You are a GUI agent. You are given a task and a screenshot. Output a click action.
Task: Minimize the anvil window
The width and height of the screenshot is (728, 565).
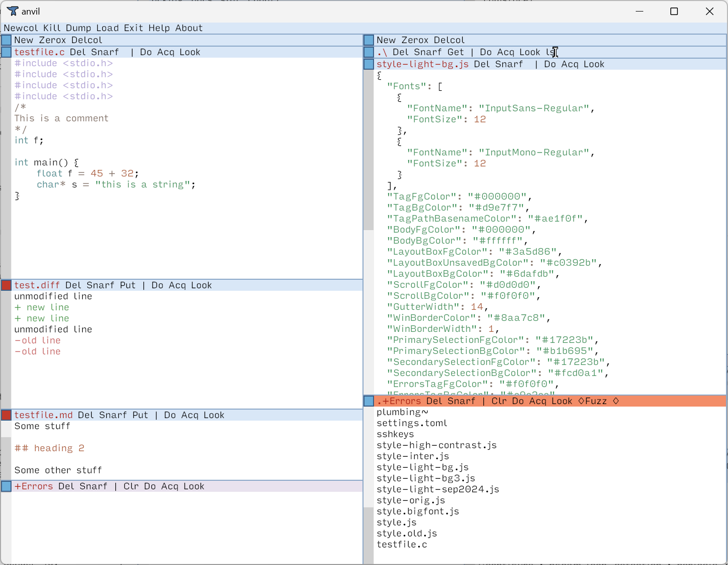tap(639, 11)
